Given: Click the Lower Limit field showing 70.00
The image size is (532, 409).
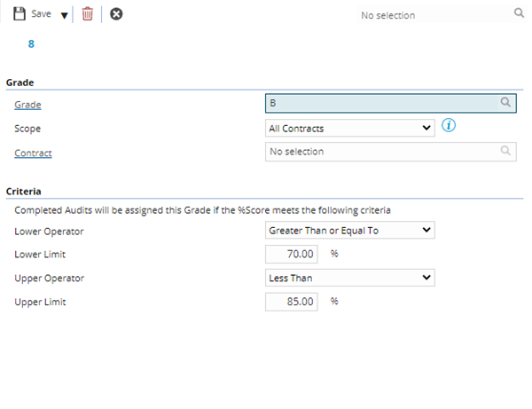Looking at the screenshot, I should (292, 254).
